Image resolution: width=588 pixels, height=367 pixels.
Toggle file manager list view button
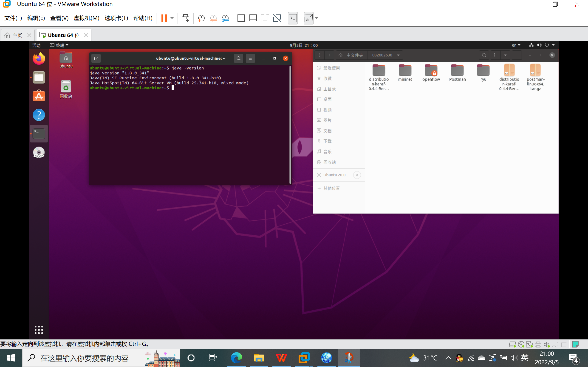pyautogui.click(x=496, y=55)
